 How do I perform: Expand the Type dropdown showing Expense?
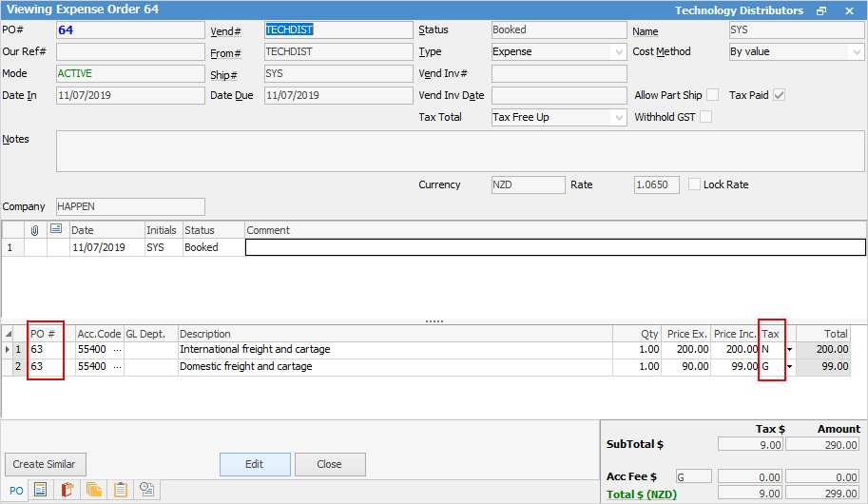[618, 52]
